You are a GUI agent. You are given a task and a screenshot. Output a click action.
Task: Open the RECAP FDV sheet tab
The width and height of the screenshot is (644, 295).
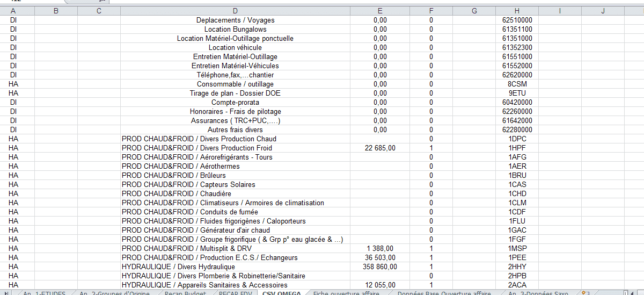tap(235, 293)
